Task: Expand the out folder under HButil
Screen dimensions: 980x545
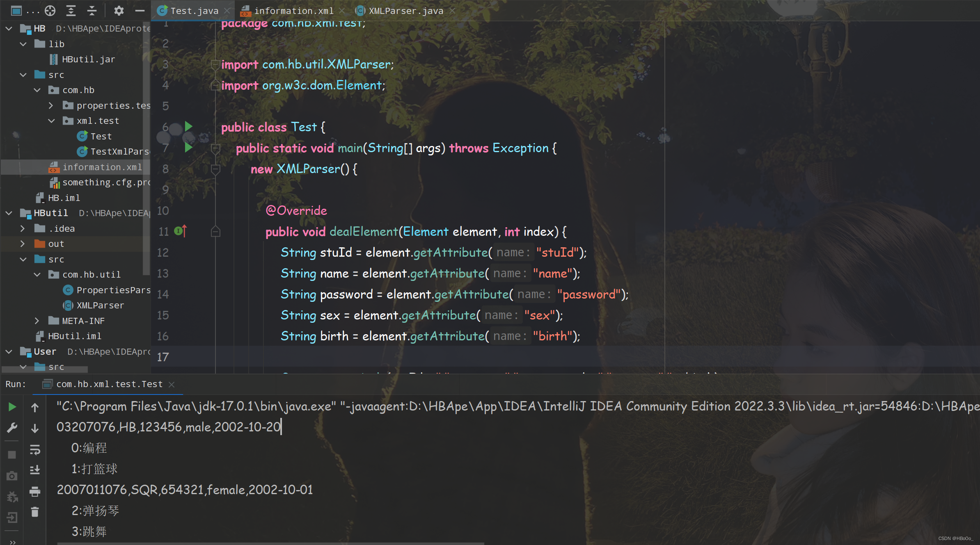Action: (x=23, y=244)
